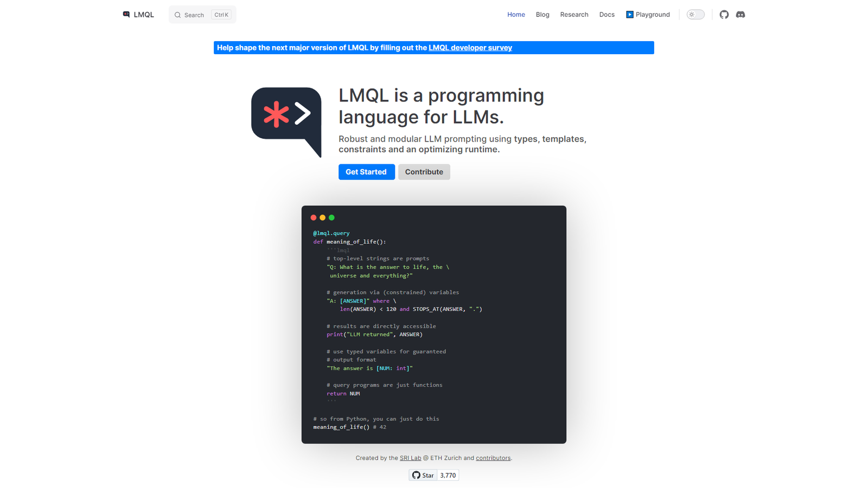Click the 3,770 star count
Viewport: 868px width, 488px height.
448,475
